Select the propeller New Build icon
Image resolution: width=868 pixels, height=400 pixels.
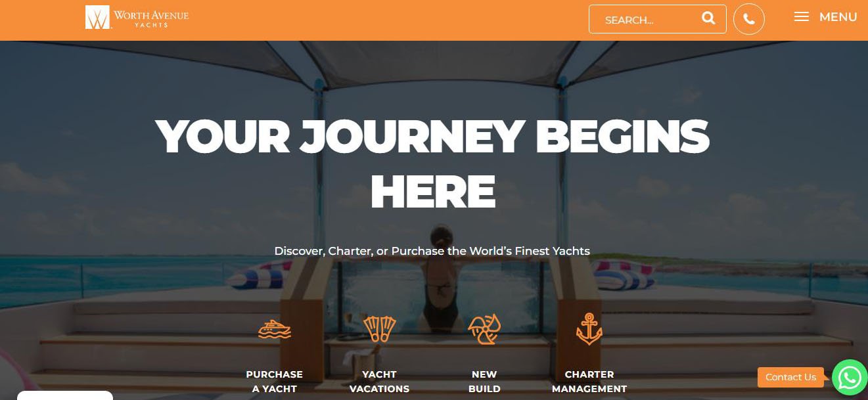click(484, 329)
